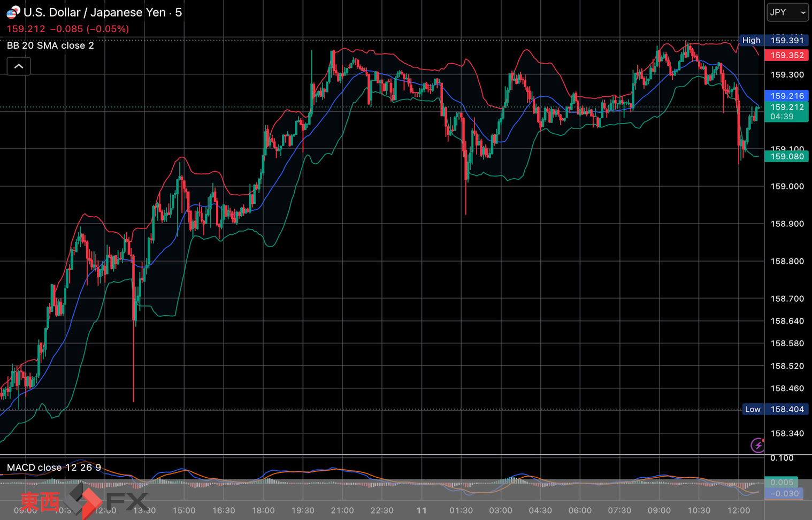Image resolution: width=812 pixels, height=520 pixels.
Task: Click the current price 159.212 countdown tag
Action: pyautogui.click(x=786, y=112)
